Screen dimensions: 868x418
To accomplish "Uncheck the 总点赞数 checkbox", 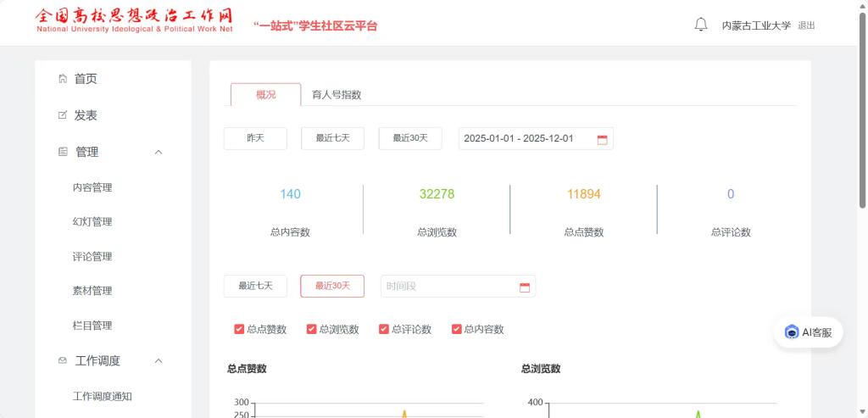I will 239,329.
